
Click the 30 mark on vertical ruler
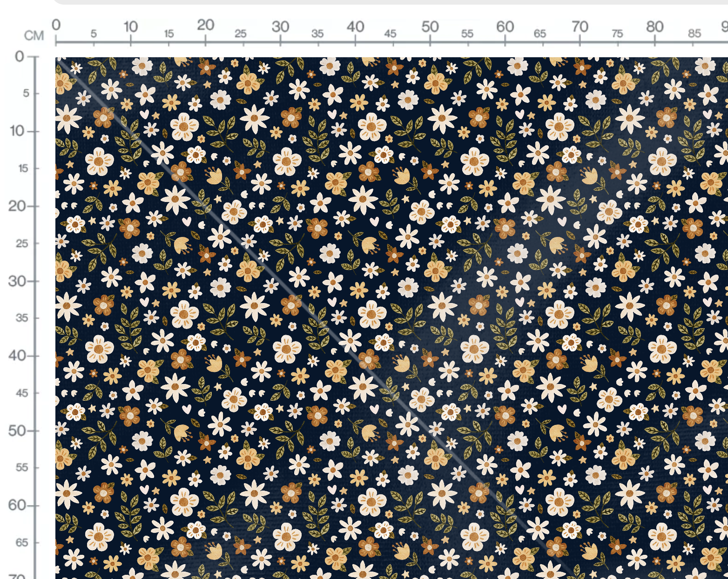[x=17, y=281]
